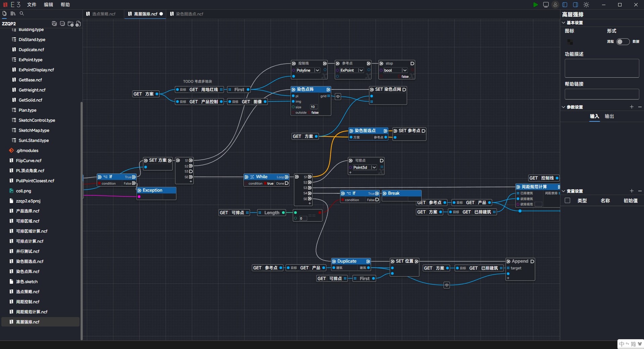Remove a variable with 变量设置 minus button
This screenshot has height=349, width=644.
click(x=640, y=191)
